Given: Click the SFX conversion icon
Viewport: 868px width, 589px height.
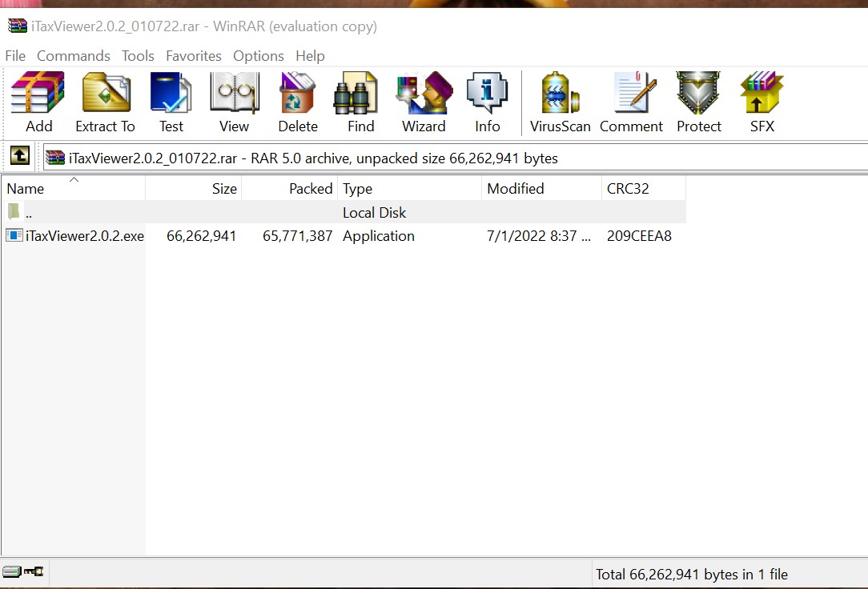Looking at the screenshot, I should click(x=762, y=93).
